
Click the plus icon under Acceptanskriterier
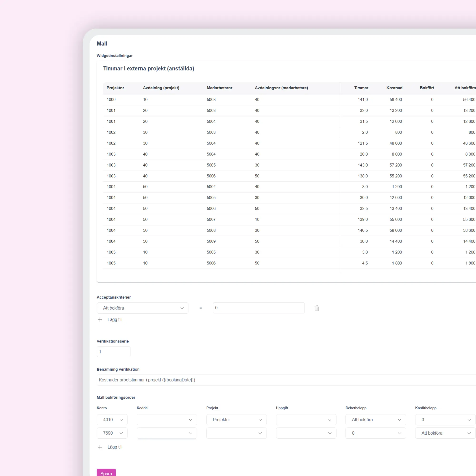[x=100, y=320]
